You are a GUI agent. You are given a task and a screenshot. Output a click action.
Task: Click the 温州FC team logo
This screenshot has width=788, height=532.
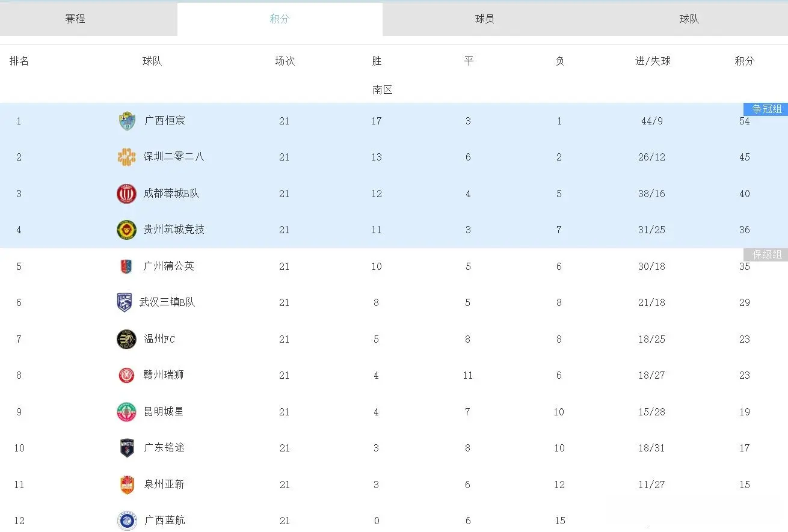pos(126,339)
